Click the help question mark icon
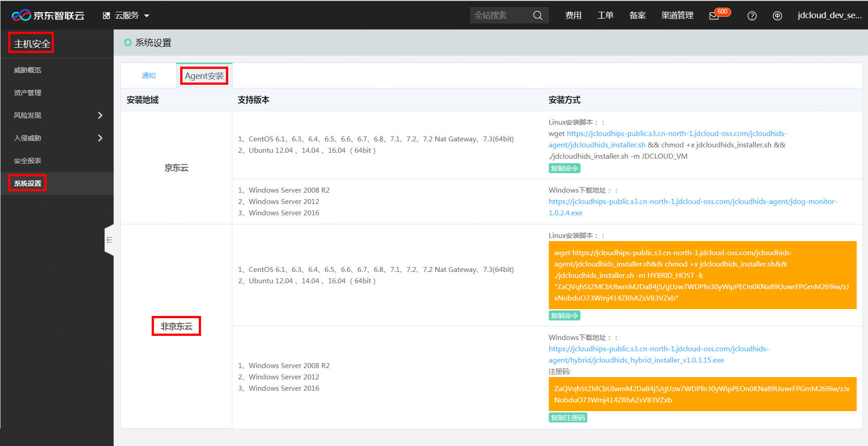Screen dimensions: 868x446 [x=752, y=15]
